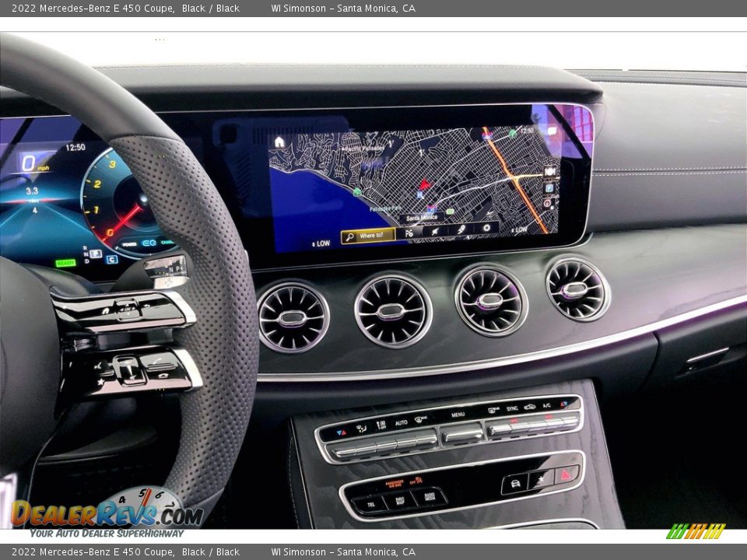Tap the 0 mph speed readout
Viewport: 747px width, 560px height.
33,164
